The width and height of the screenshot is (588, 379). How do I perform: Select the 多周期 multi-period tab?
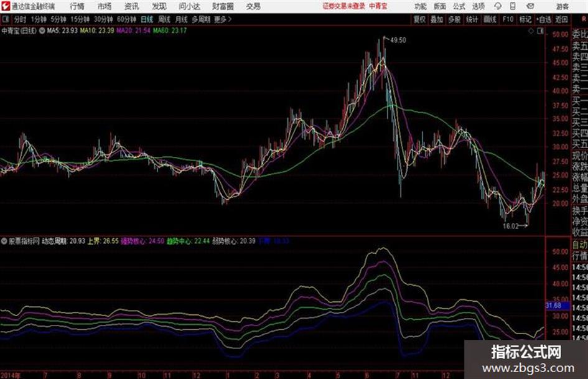click(x=201, y=19)
